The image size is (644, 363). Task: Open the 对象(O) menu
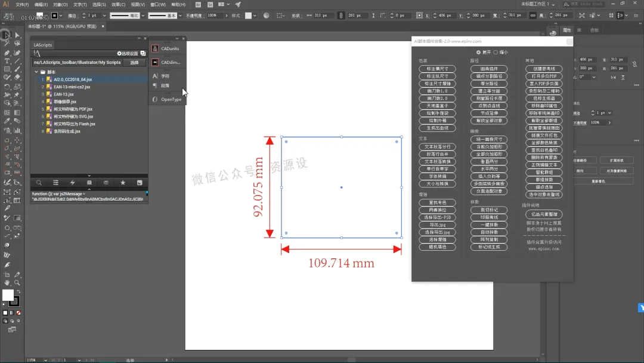(60, 5)
